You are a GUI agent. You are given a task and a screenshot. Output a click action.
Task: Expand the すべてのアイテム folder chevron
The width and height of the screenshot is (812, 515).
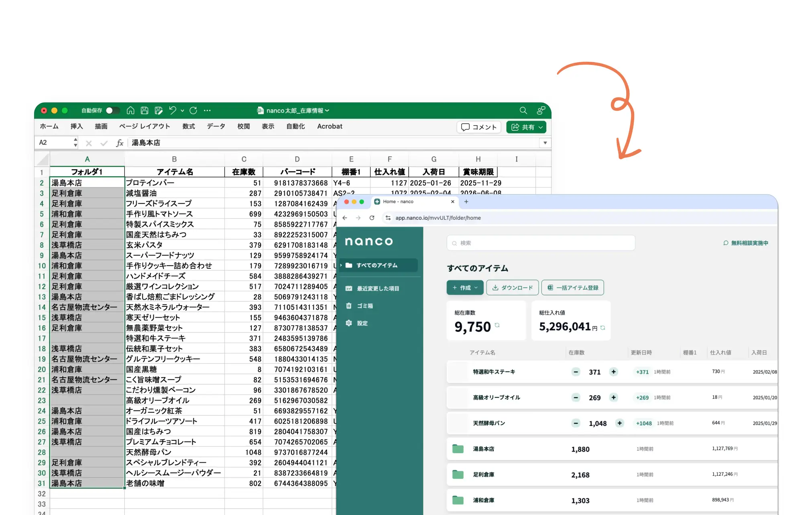[x=341, y=265]
